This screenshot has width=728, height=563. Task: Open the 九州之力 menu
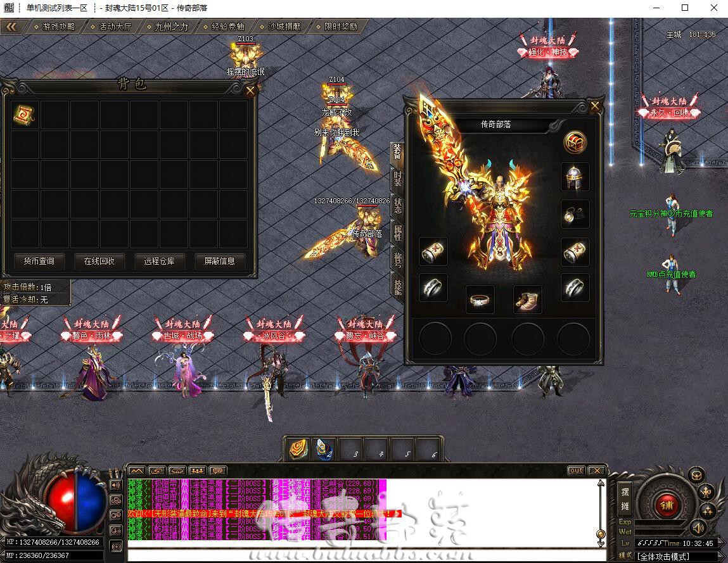[x=167, y=27]
